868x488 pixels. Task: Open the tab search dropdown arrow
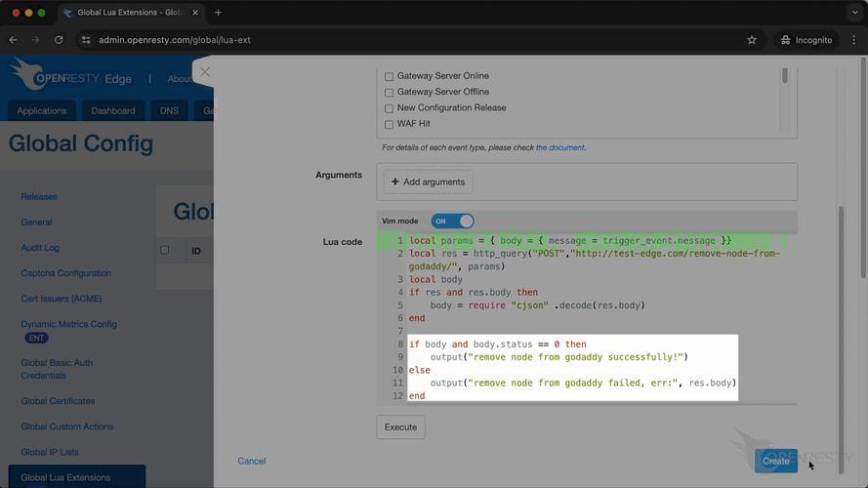pyautogui.click(x=854, y=12)
